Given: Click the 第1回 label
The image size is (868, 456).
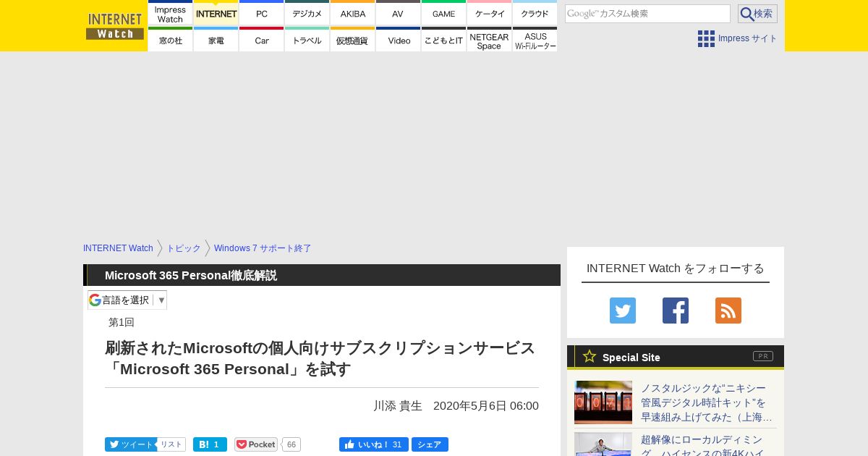Looking at the screenshot, I should point(122,322).
